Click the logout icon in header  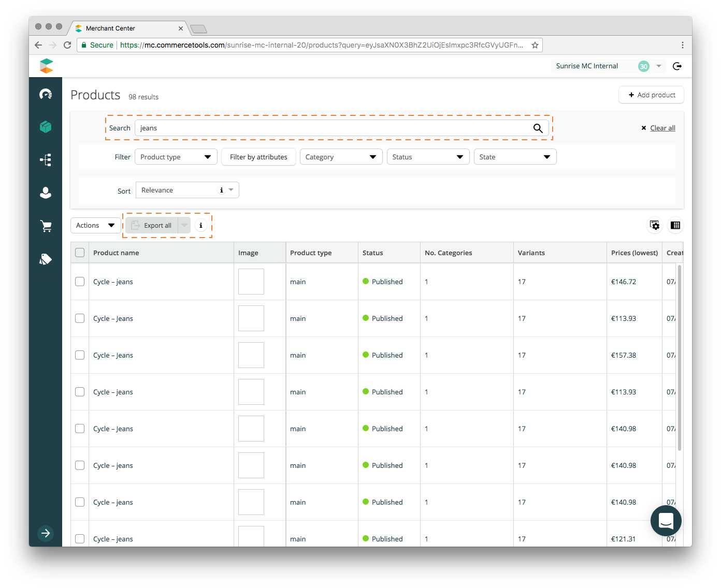tap(677, 66)
